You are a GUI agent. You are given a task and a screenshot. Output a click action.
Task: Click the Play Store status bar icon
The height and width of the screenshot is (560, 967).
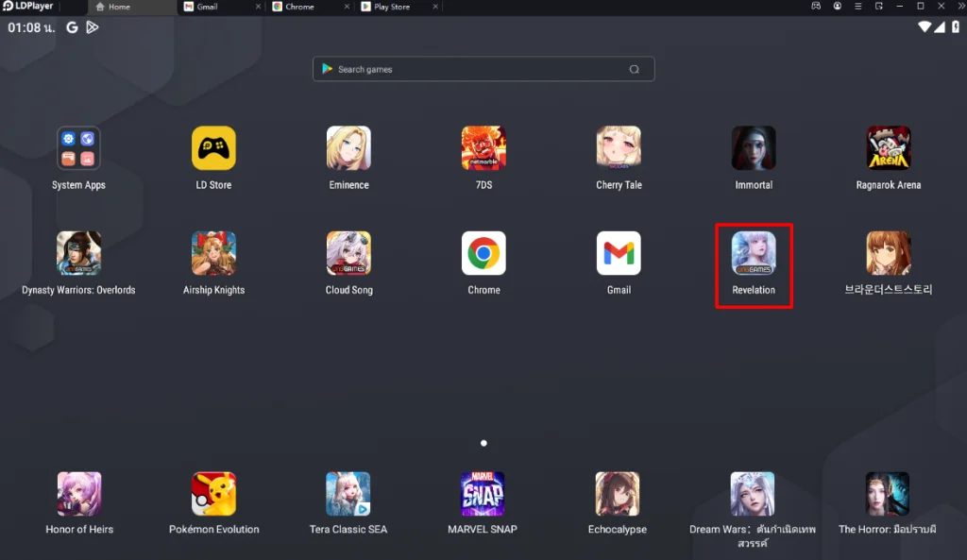point(93,27)
